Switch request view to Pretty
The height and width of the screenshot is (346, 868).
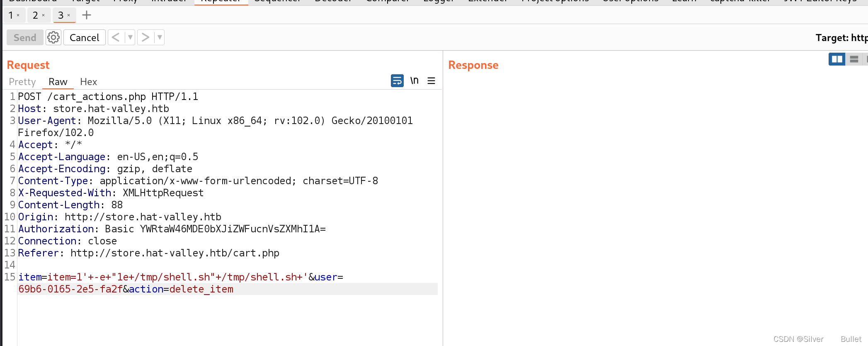22,82
